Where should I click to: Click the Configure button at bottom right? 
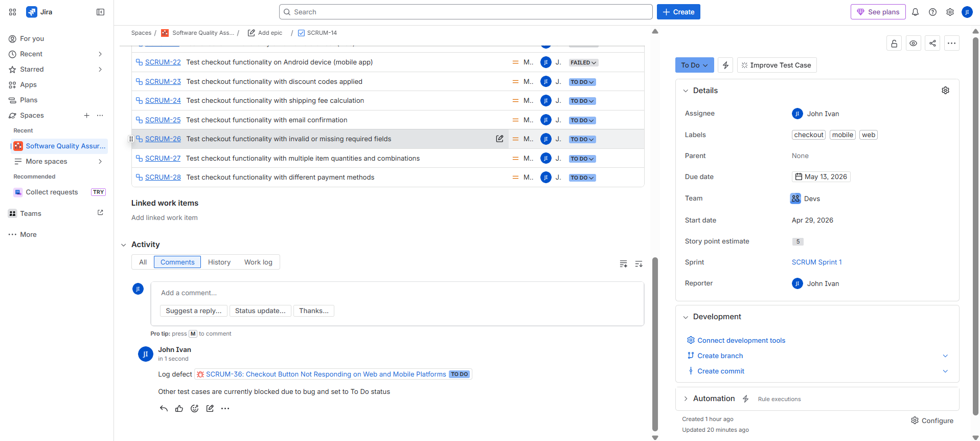932,421
